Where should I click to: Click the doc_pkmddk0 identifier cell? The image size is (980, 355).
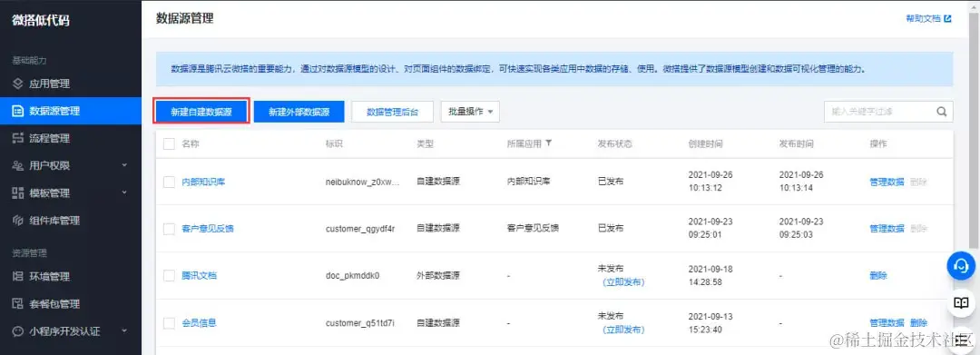352,276
